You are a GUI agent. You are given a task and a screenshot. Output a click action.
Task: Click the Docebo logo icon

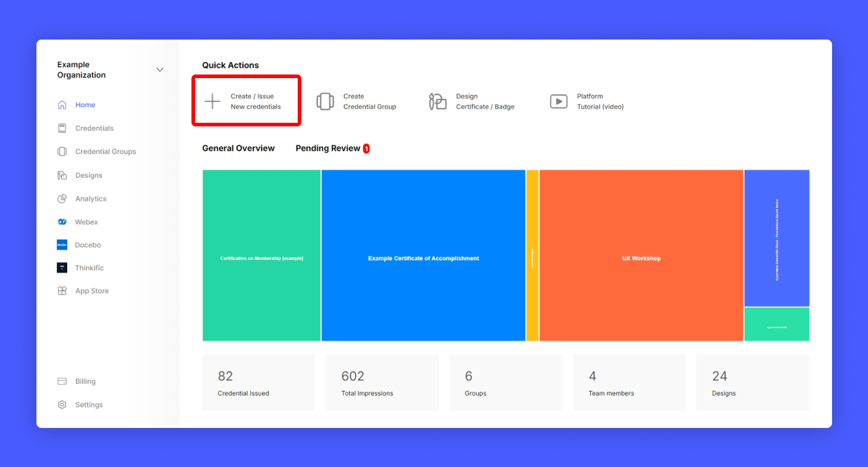tap(62, 245)
